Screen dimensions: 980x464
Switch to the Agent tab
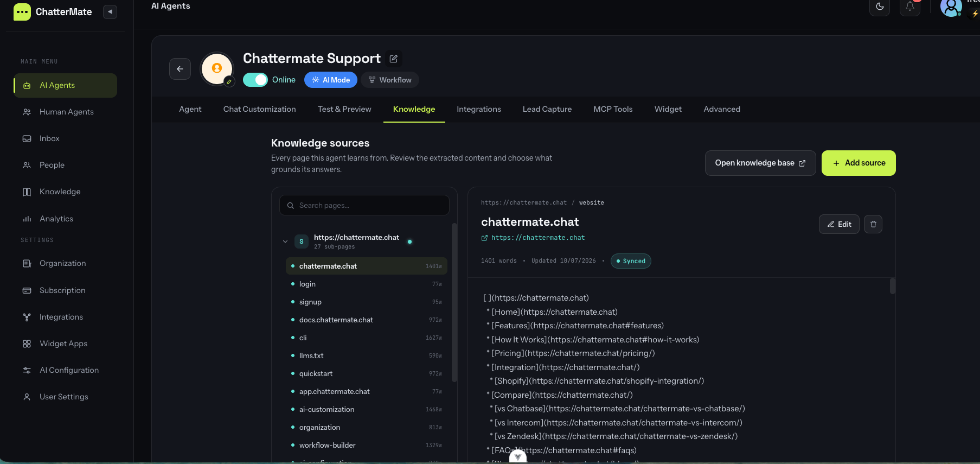tap(190, 109)
